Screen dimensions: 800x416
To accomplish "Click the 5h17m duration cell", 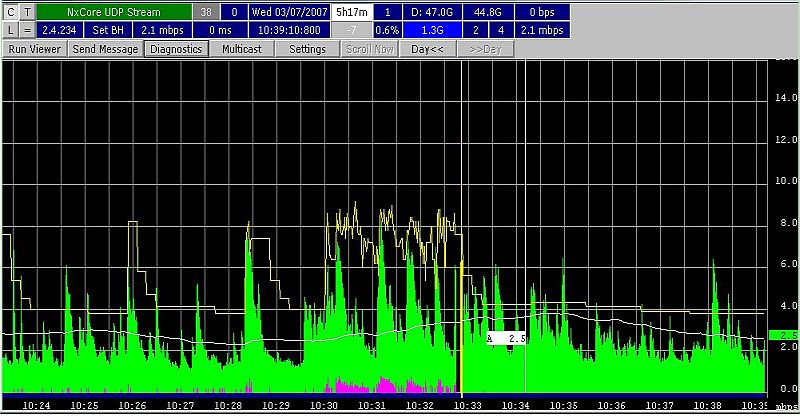I will pyautogui.click(x=352, y=12).
